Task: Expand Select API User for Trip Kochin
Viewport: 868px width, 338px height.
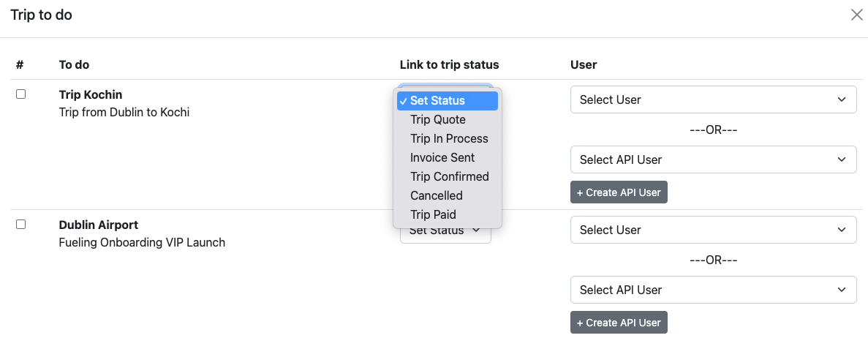Action: click(x=713, y=159)
